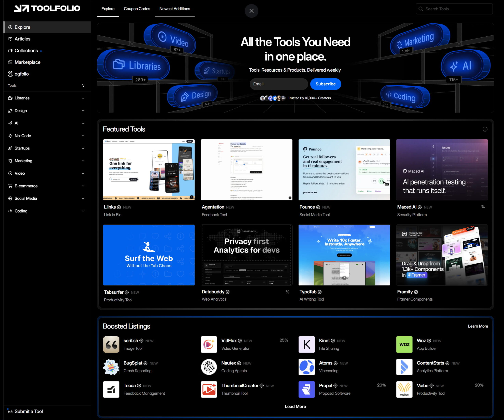Open the Tabsurfer featured thumbnail

(x=149, y=255)
